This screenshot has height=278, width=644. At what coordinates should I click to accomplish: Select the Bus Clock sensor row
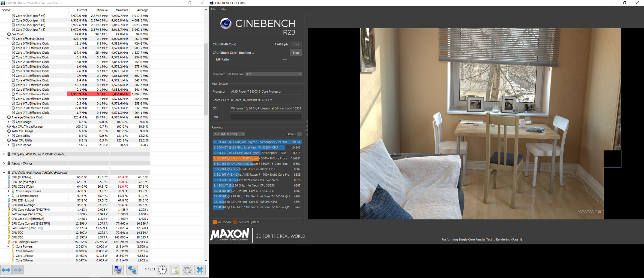pos(75,34)
